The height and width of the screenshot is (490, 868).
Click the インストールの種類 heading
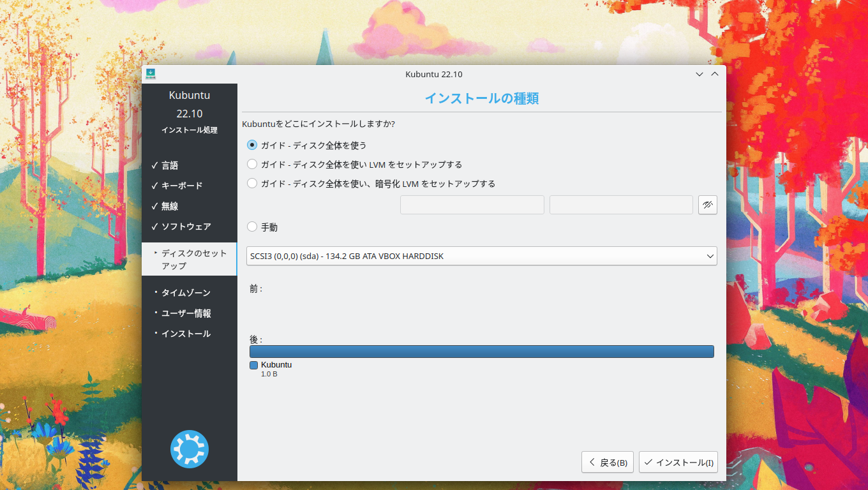[x=482, y=98]
